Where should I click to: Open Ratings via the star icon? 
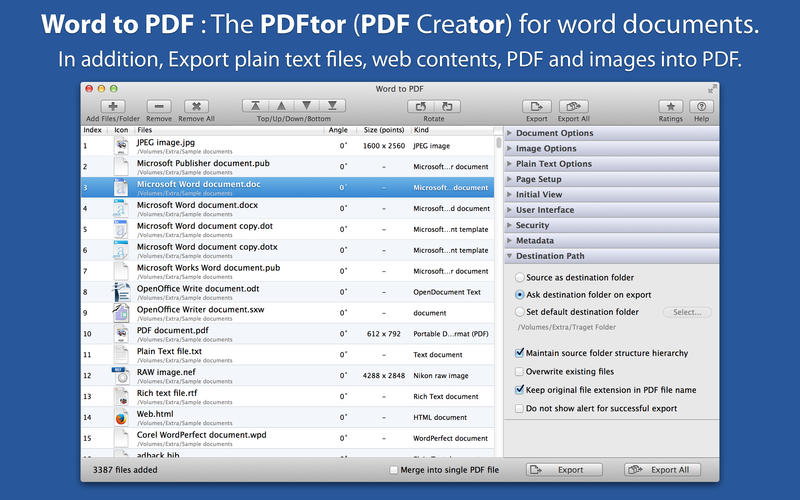pos(671,106)
